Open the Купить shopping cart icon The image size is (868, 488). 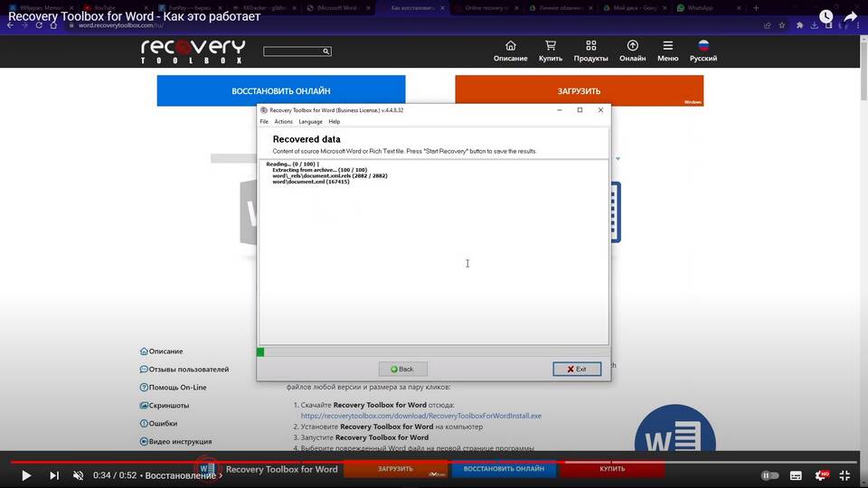coord(550,46)
